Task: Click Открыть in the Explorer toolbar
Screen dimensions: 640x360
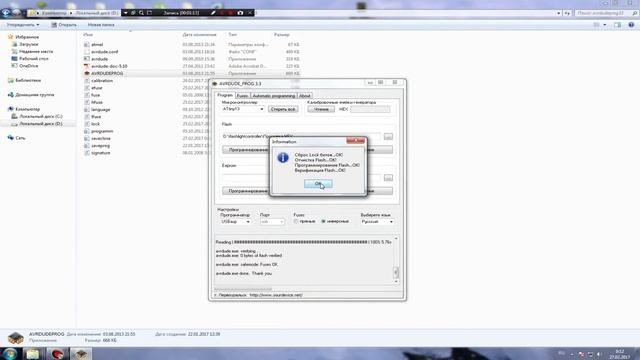Action: point(64,25)
